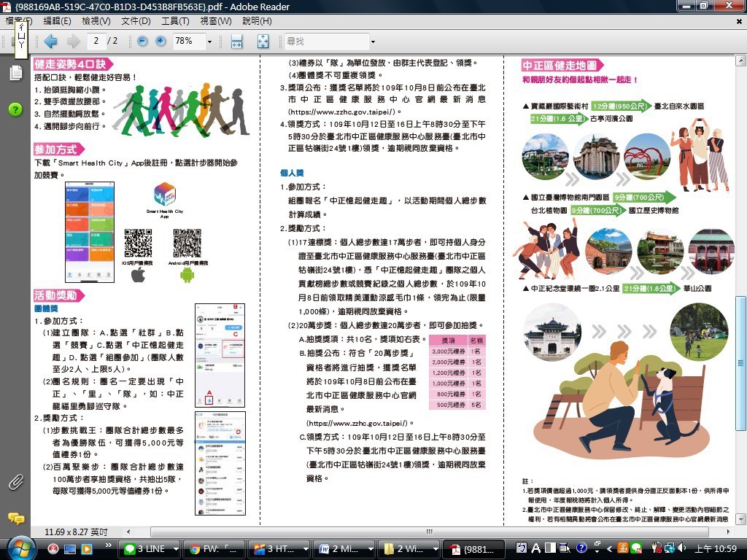Screen dimensions: 747x560
Task: Click the page number input field
Action: [97, 42]
